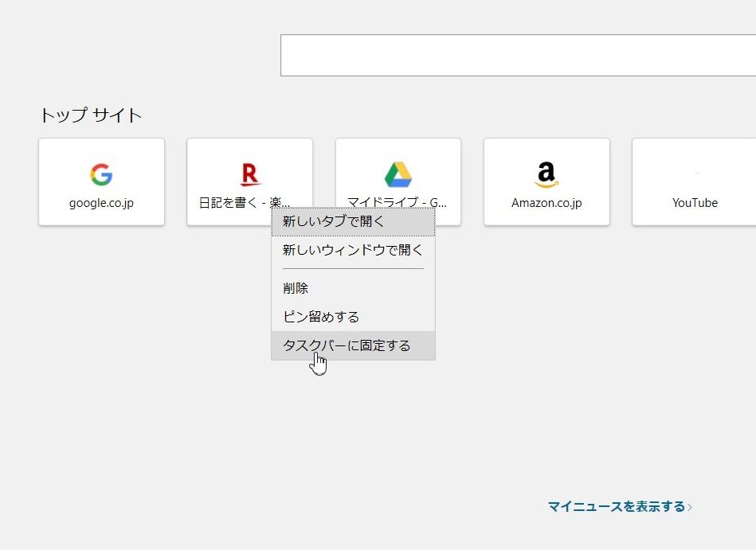The height and width of the screenshot is (550, 756).
Task: Click the google.co.jp tile label text
Action: point(101,202)
